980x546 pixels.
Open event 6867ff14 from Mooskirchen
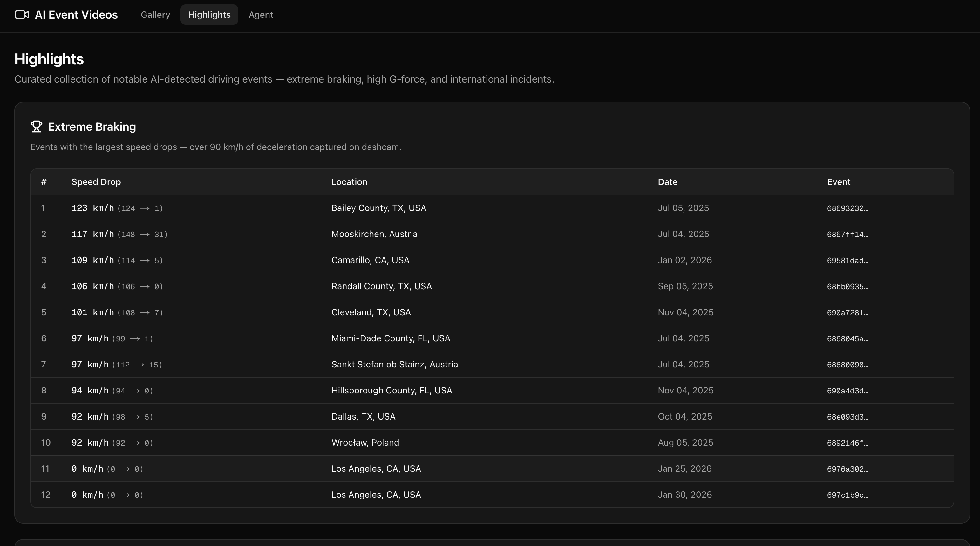pos(847,234)
